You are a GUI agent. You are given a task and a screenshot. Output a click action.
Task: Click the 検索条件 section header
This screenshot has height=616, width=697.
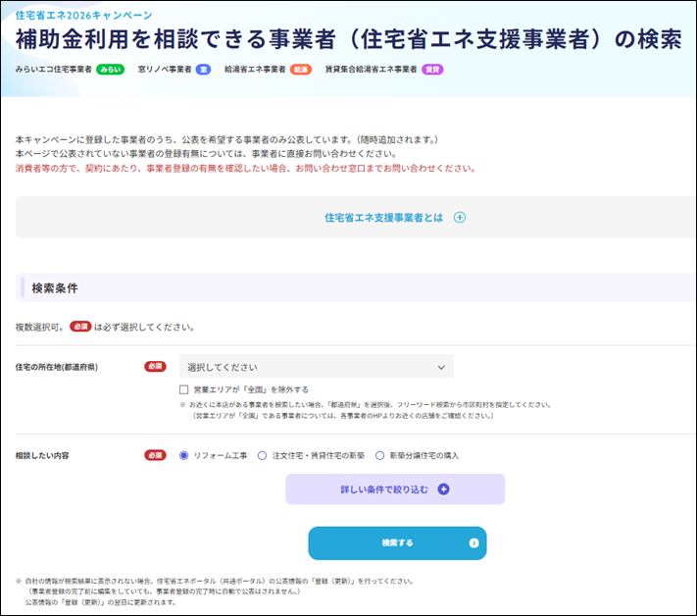(55, 288)
